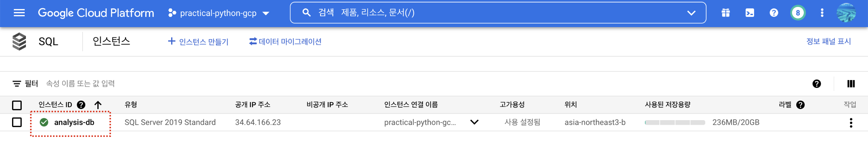
Task: Click the storage usage progress bar
Action: [675, 123]
